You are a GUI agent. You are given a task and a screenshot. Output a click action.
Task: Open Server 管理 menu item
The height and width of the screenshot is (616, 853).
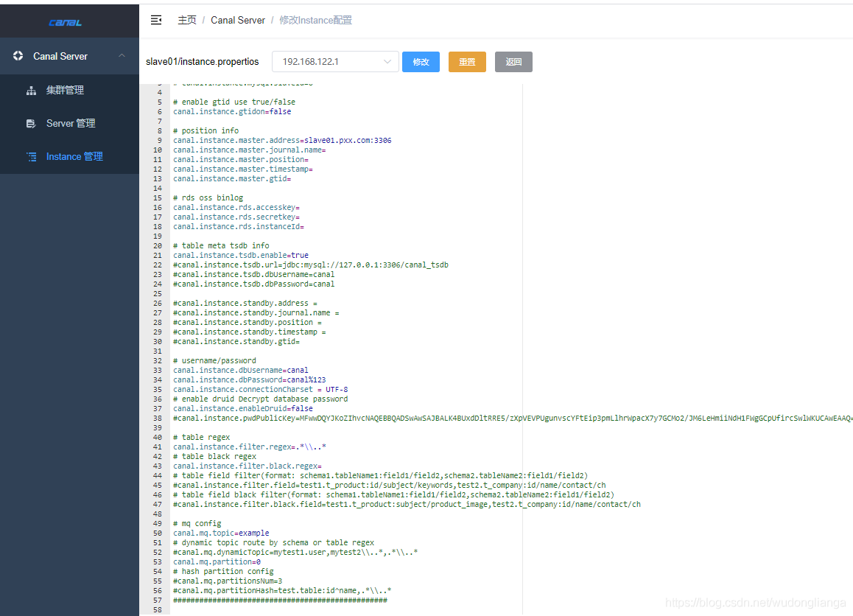tap(70, 124)
